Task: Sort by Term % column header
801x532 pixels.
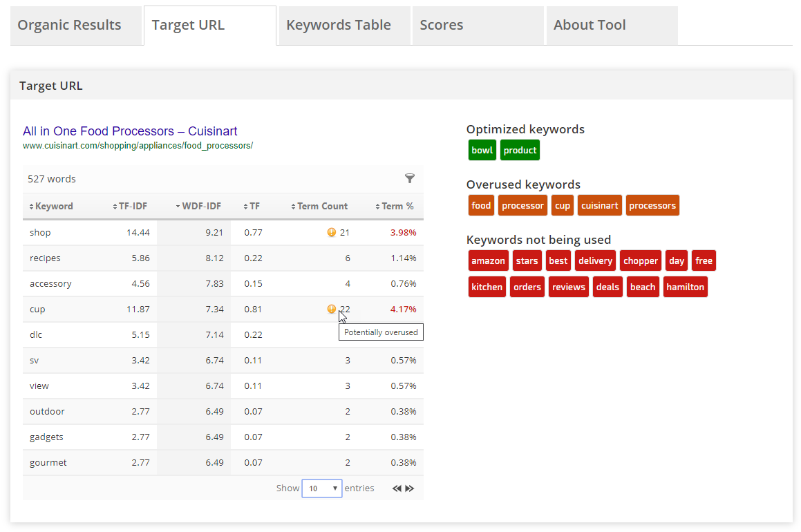Action: pyautogui.click(x=394, y=206)
